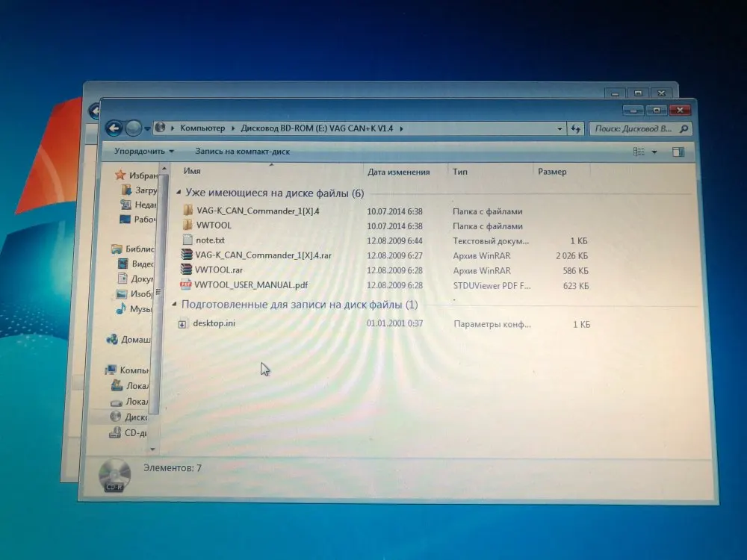
Task: Select the desktop.ini file icon
Action: point(182,324)
